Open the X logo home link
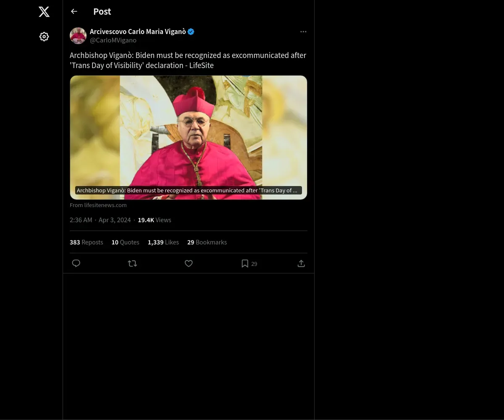Viewport: 504px width, 420px height. pos(44,12)
